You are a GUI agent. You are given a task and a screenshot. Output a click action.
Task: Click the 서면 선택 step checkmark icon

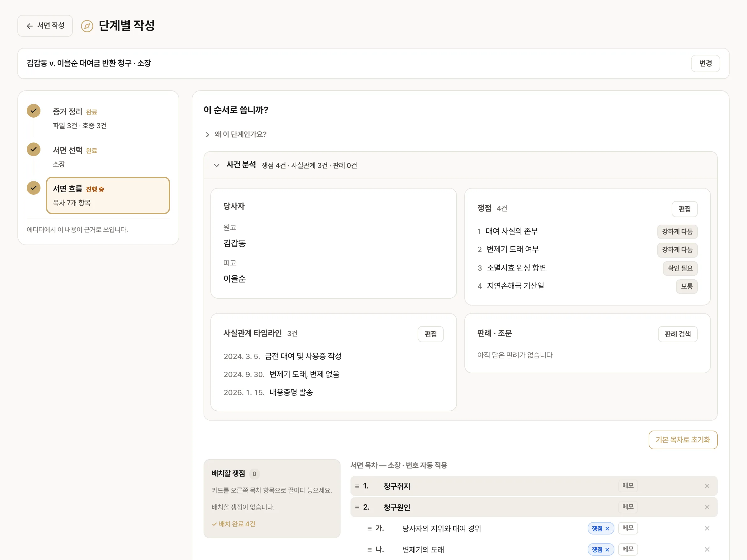(x=33, y=149)
